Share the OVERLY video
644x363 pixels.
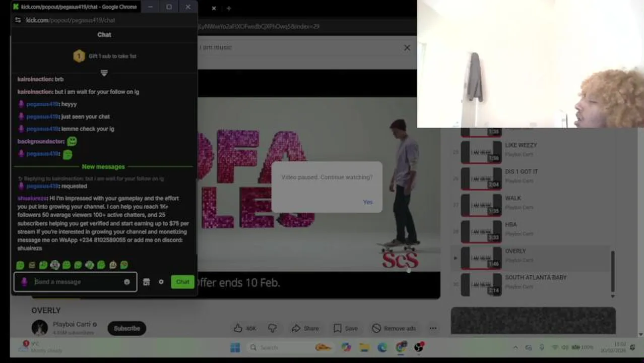pyautogui.click(x=305, y=328)
